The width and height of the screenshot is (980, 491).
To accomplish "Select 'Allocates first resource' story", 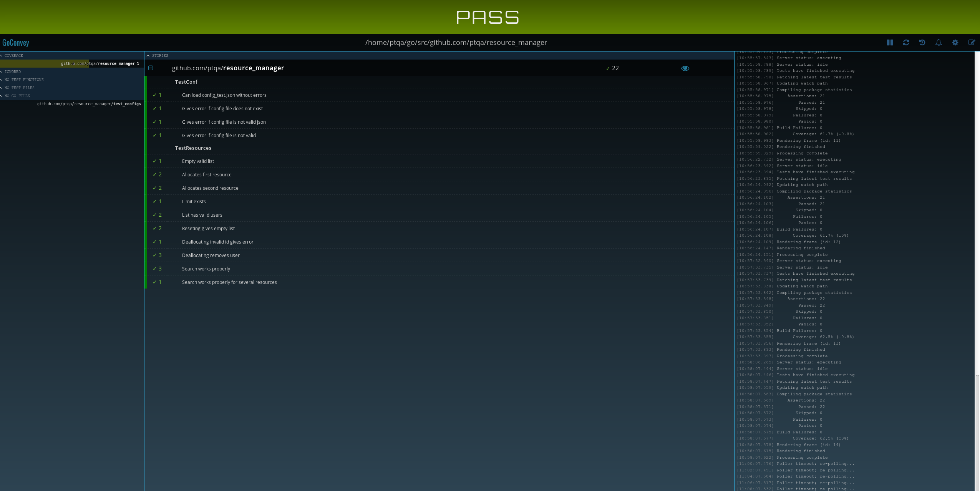I will (207, 175).
